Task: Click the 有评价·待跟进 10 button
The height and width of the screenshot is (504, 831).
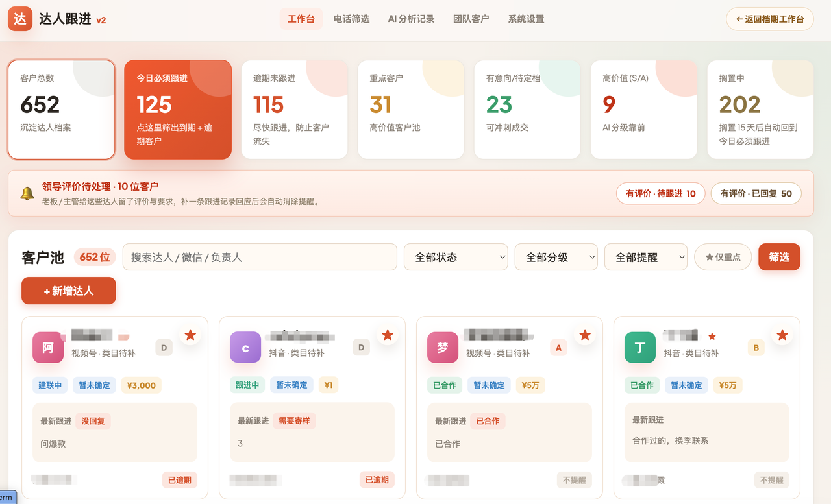Action: (x=660, y=193)
